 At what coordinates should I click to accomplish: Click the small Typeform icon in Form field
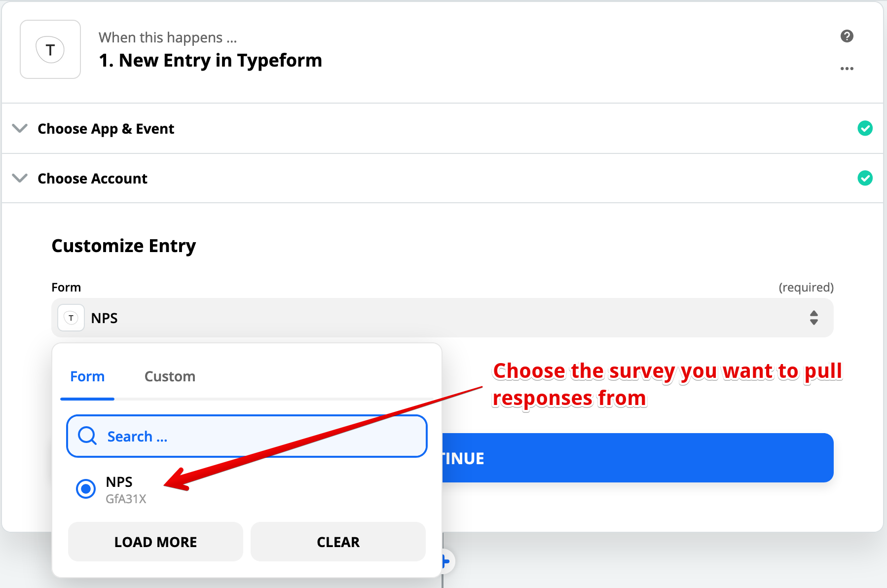click(x=71, y=318)
